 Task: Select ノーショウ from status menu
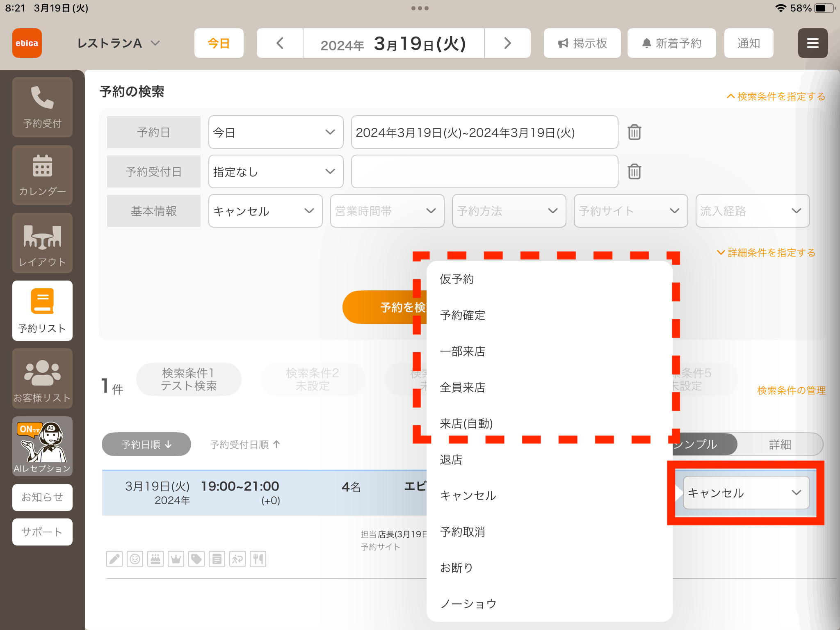click(x=549, y=604)
